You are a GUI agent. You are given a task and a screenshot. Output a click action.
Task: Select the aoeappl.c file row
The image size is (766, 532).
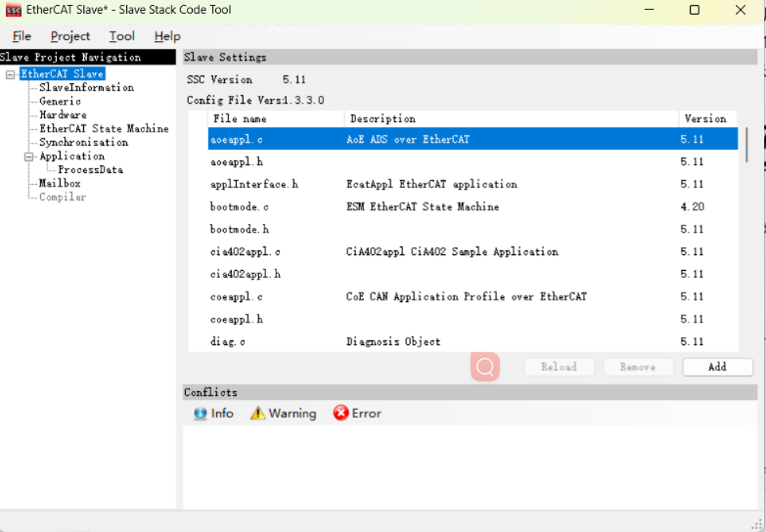(x=473, y=139)
